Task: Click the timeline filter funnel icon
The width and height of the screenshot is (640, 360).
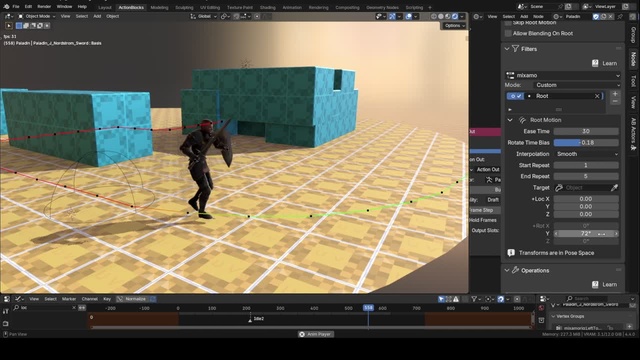Action: point(474,299)
